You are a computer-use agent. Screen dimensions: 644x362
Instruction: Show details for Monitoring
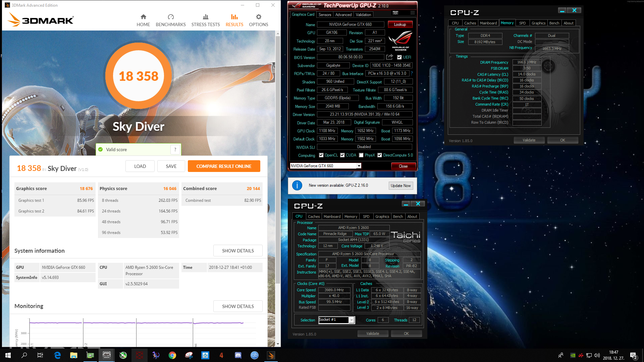238,306
